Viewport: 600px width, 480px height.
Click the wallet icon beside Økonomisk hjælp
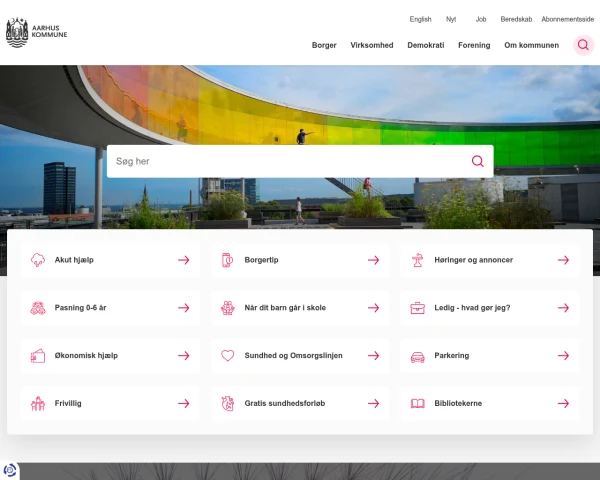point(38,356)
